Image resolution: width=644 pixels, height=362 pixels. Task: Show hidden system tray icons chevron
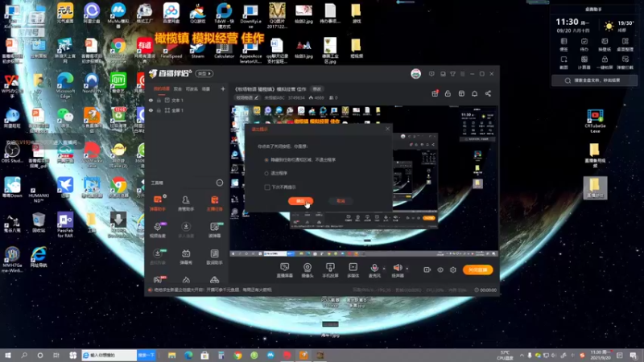tap(522, 356)
